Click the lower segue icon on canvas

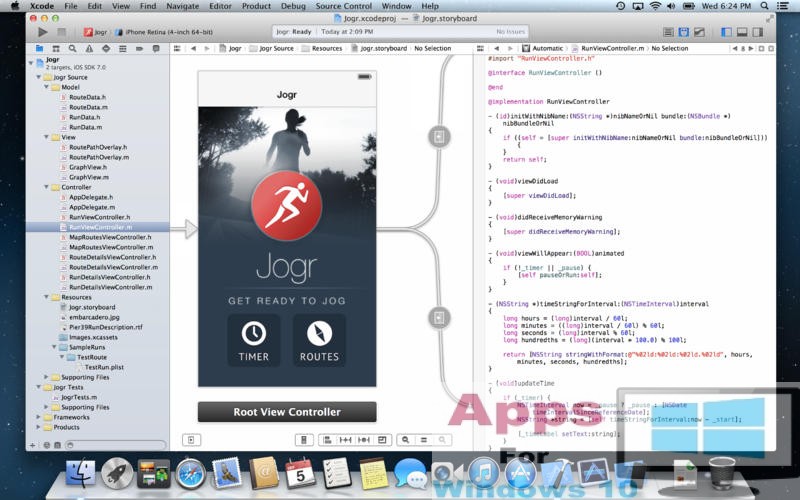pos(439,318)
